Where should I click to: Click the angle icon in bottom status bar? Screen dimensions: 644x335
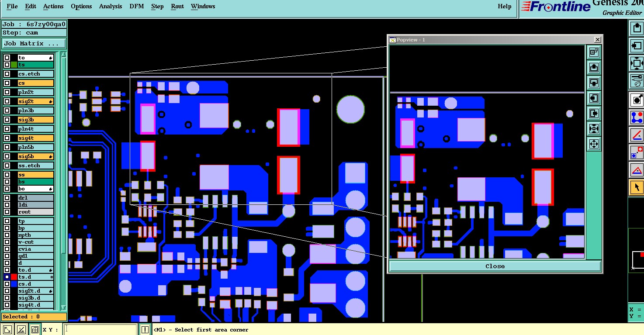pos(21,330)
